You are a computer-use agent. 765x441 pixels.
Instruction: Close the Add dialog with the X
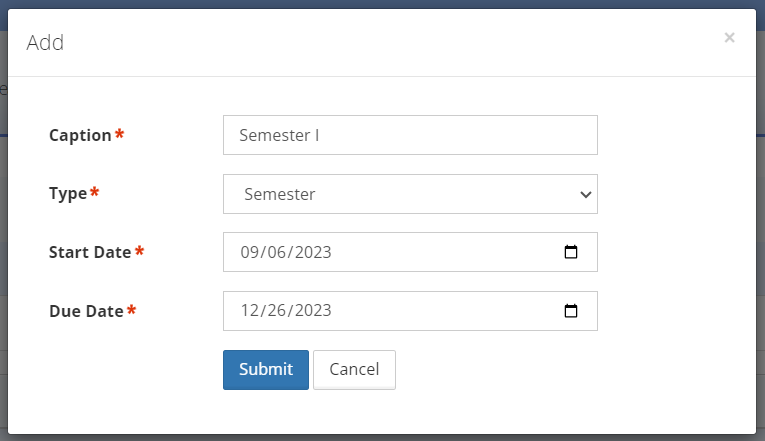coord(729,38)
